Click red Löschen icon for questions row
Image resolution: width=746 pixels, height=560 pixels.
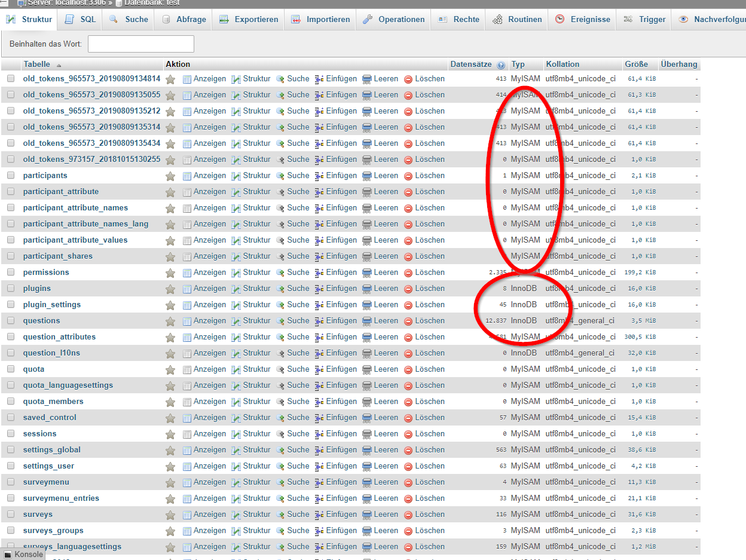tap(408, 321)
